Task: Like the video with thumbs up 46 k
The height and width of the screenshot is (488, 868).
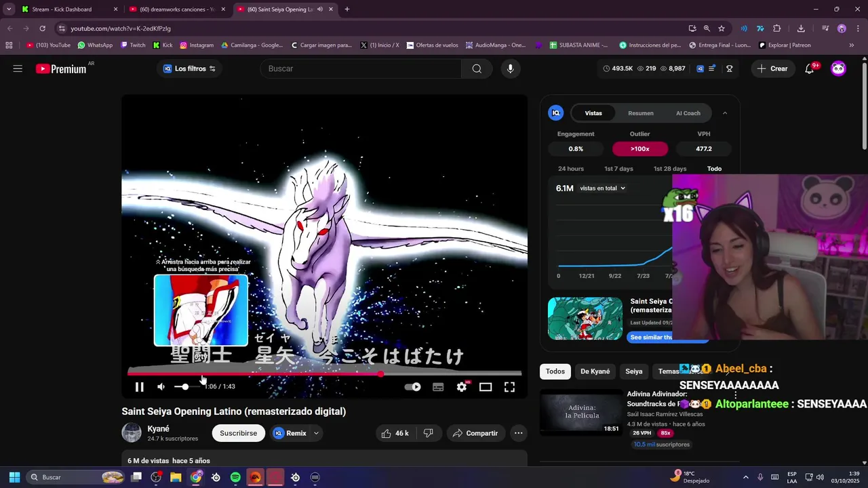Action: 395,433
